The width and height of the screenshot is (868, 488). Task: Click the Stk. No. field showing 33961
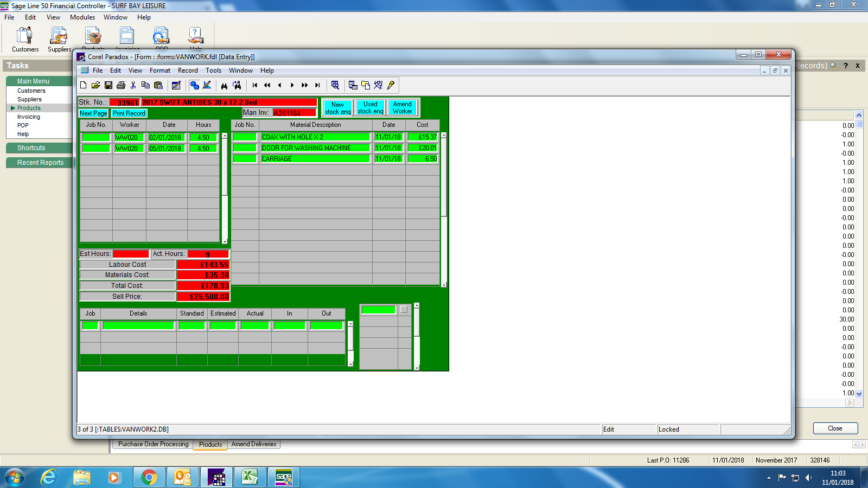tap(125, 102)
